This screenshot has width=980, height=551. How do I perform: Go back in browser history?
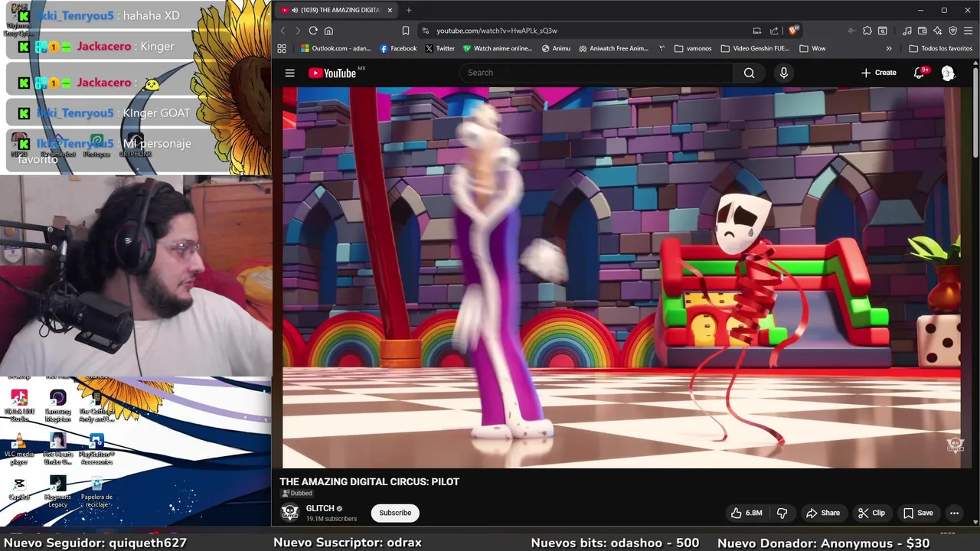(283, 31)
